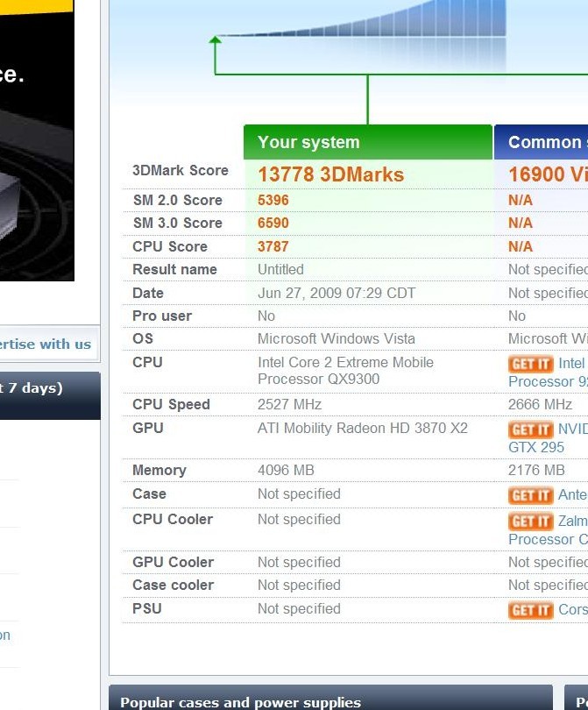Screen dimensions: 588x710
Task: Click the '16900' common system score
Action: (x=536, y=174)
